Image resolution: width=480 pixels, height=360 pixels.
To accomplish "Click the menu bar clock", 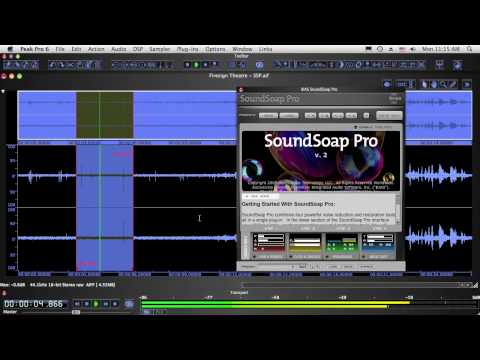I will pyautogui.click(x=441, y=49).
